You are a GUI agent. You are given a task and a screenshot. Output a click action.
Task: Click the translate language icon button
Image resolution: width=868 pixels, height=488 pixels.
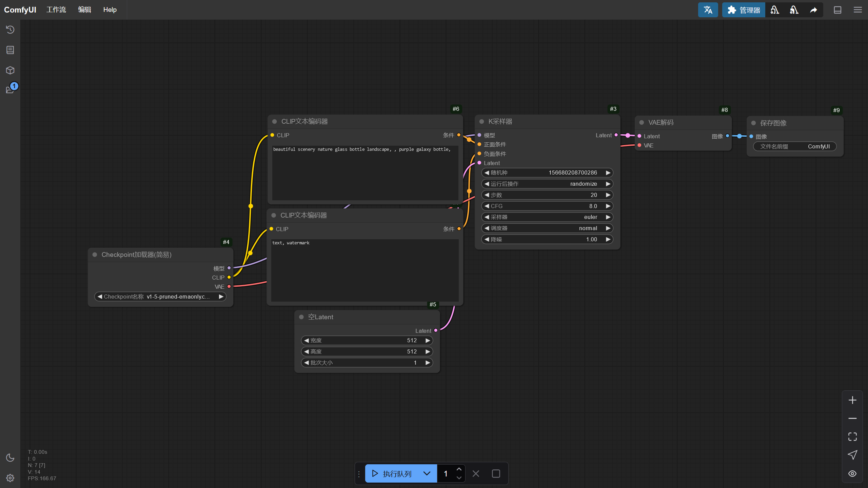708,10
